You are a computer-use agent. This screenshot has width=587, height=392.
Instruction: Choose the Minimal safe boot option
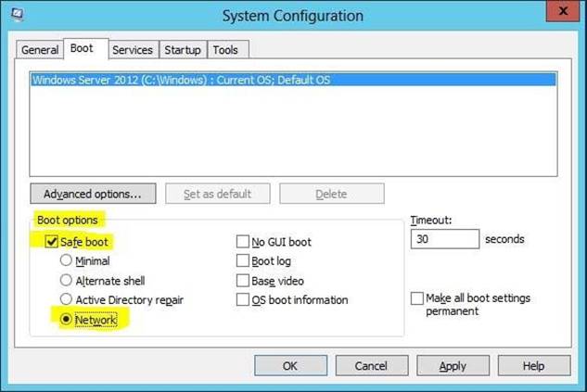66,261
